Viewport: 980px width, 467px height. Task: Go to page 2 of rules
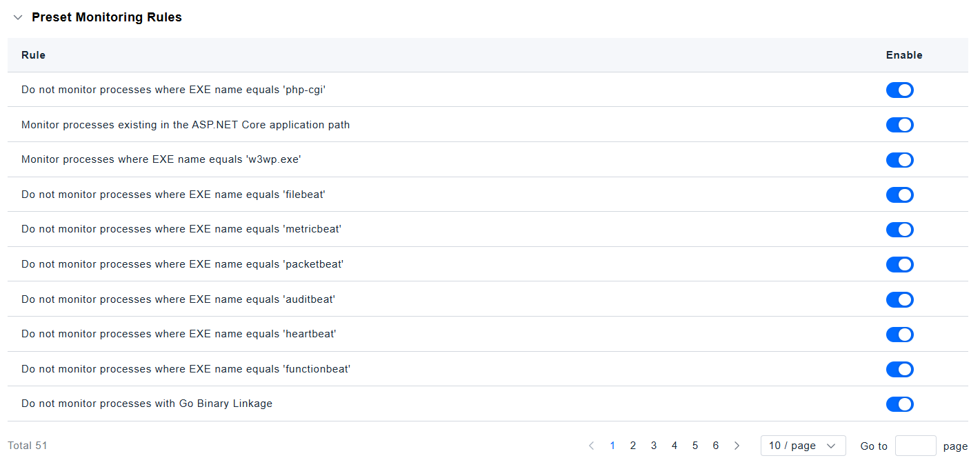(x=633, y=446)
